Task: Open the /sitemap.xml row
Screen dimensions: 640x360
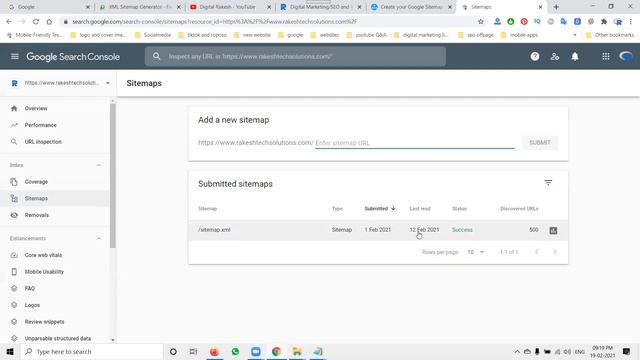Action: (378, 230)
